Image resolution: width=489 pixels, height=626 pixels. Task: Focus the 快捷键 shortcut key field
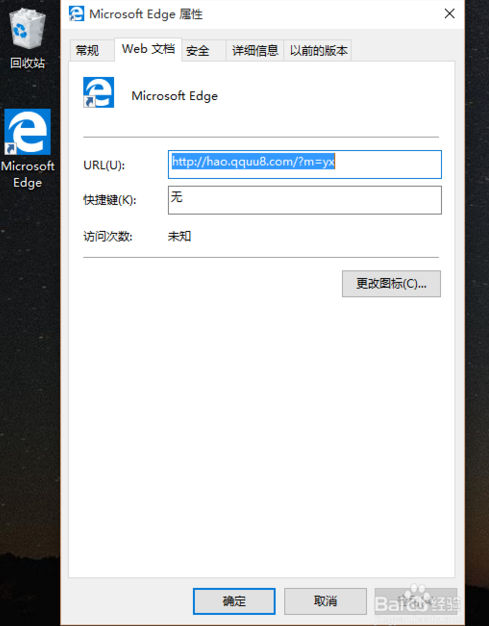(305, 200)
